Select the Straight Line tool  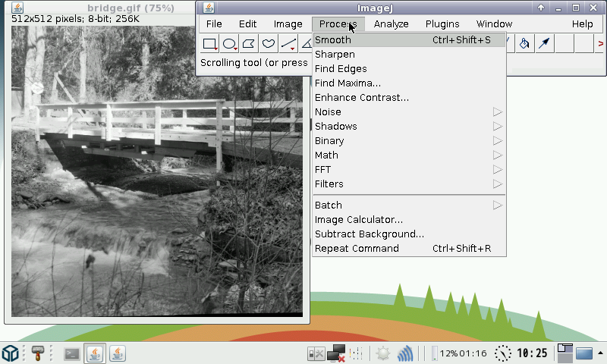288,43
